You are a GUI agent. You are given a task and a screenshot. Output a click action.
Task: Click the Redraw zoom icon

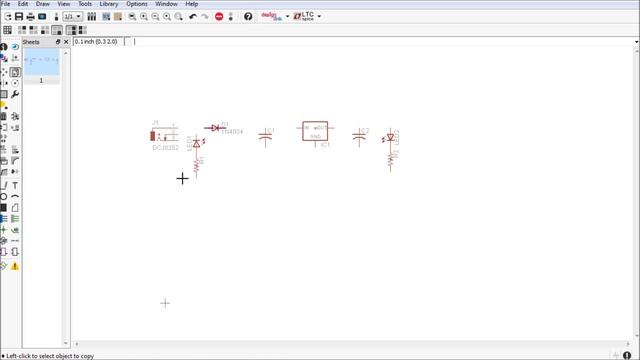(167, 16)
